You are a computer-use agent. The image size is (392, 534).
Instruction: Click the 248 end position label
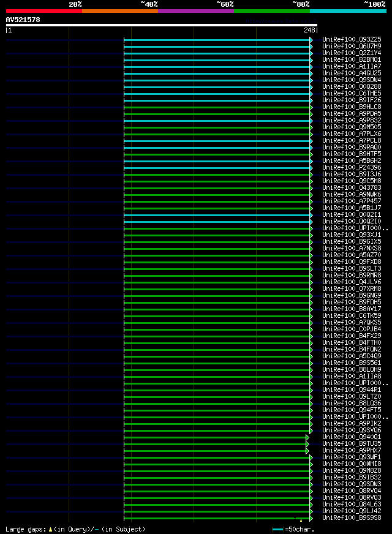309,30
